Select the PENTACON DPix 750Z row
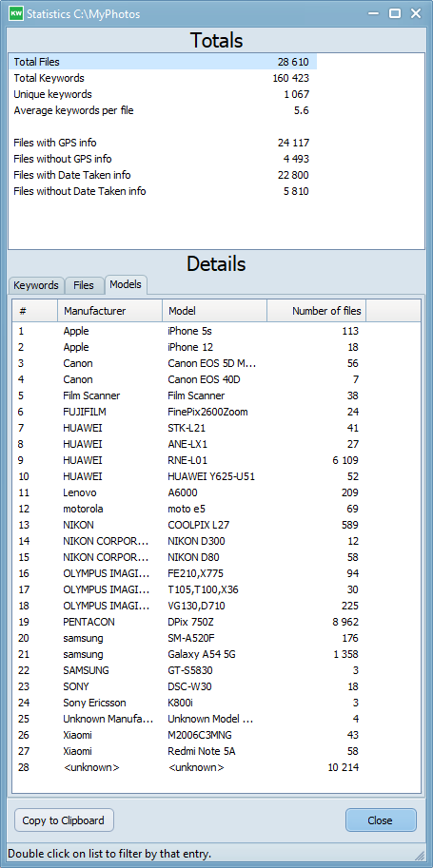 [x=189, y=622]
